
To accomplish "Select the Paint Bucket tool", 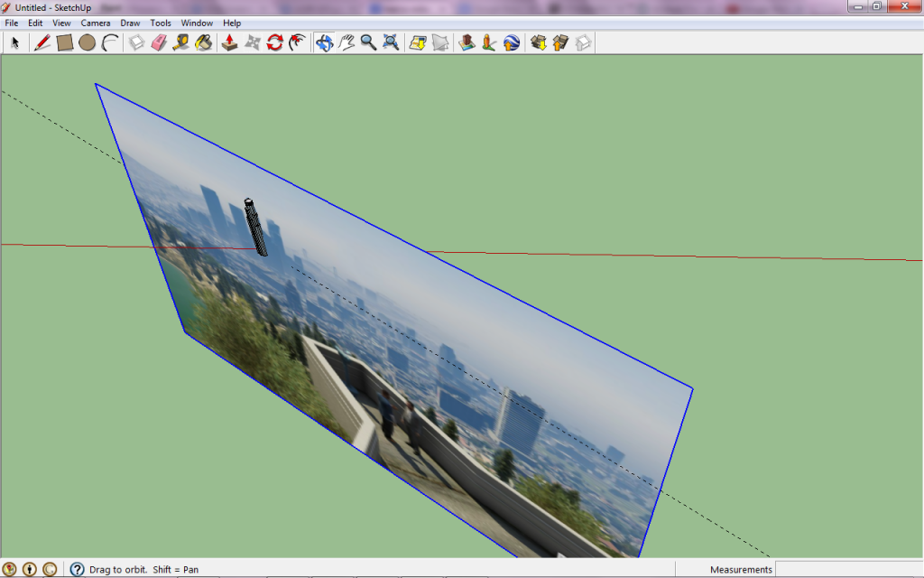I will pyautogui.click(x=204, y=42).
